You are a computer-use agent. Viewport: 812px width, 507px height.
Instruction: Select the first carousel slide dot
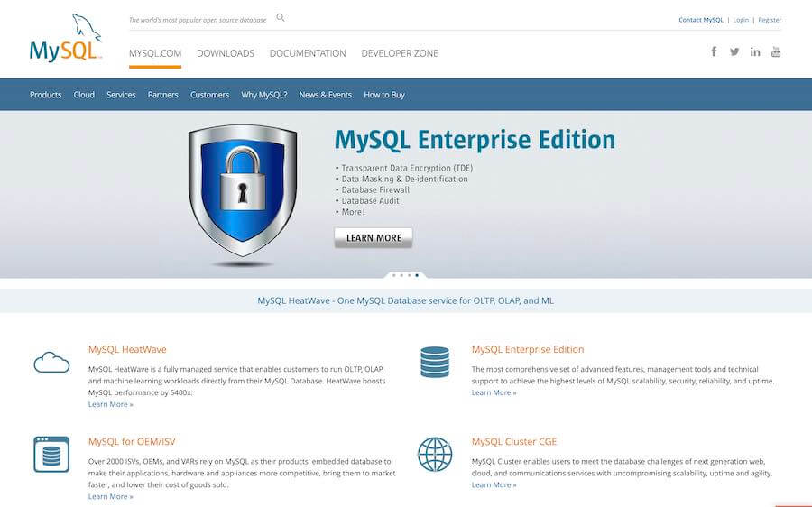394,275
